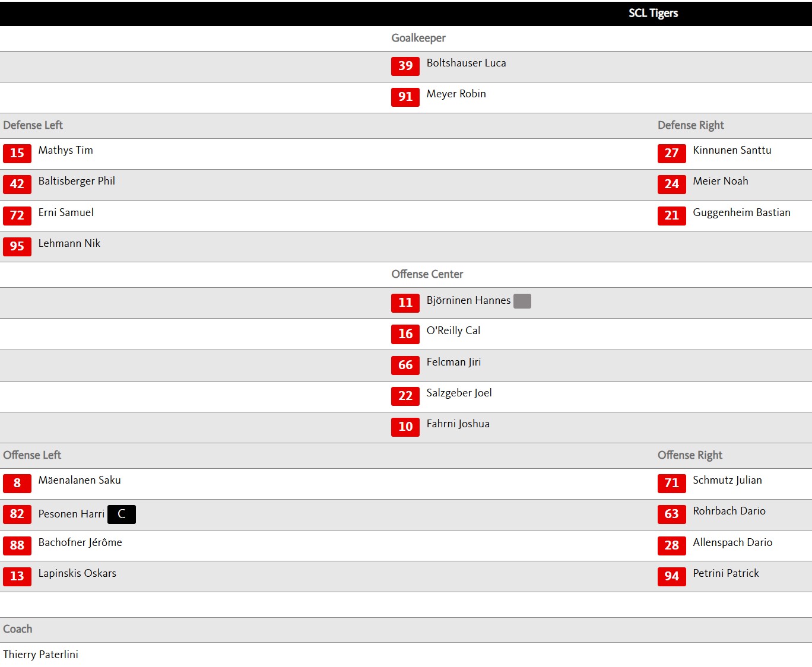Click jersey badge 28 next to Allenspach Dario
This screenshot has width=812, height=667.
tap(672, 545)
